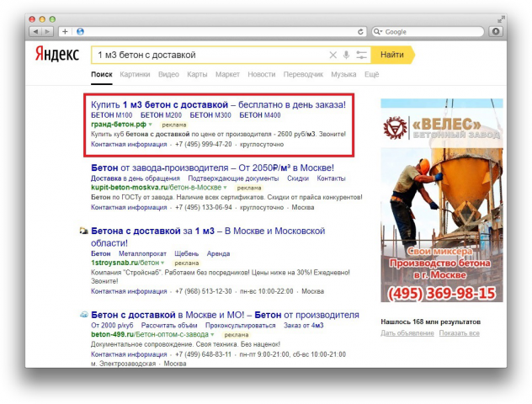Open the Щебень sitelink
The height and width of the screenshot is (404, 532).
pyautogui.click(x=186, y=253)
